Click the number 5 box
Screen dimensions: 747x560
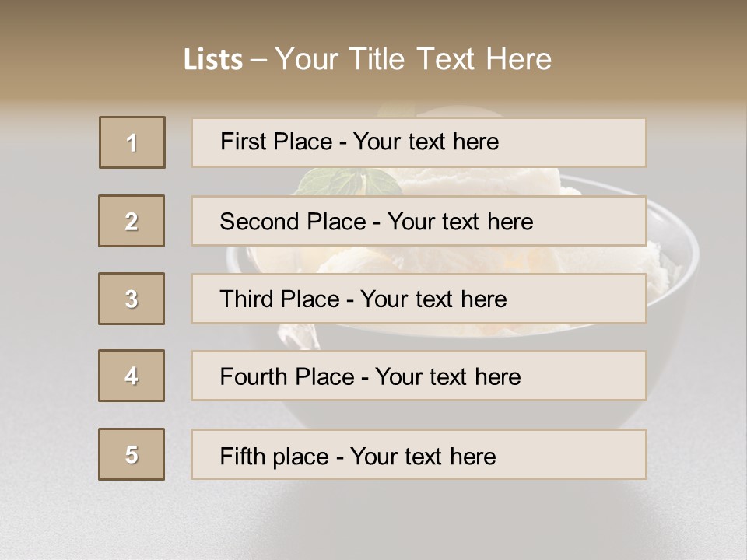tap(132, 454)
